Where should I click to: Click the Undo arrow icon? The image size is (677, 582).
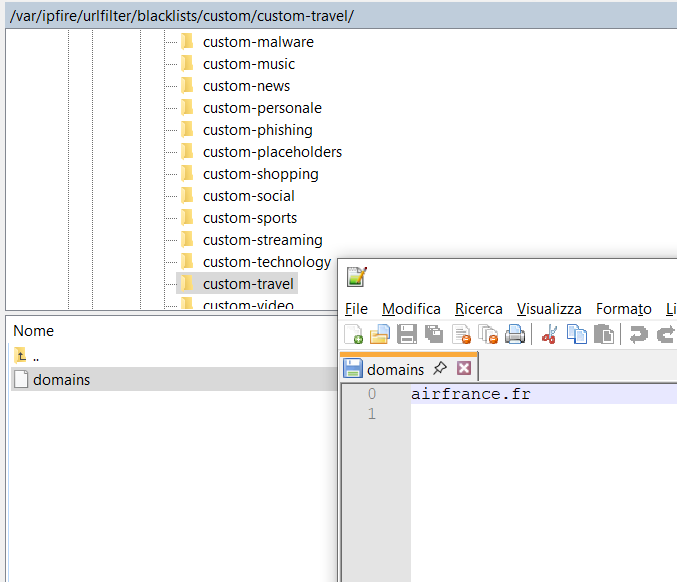click(638, 335)
